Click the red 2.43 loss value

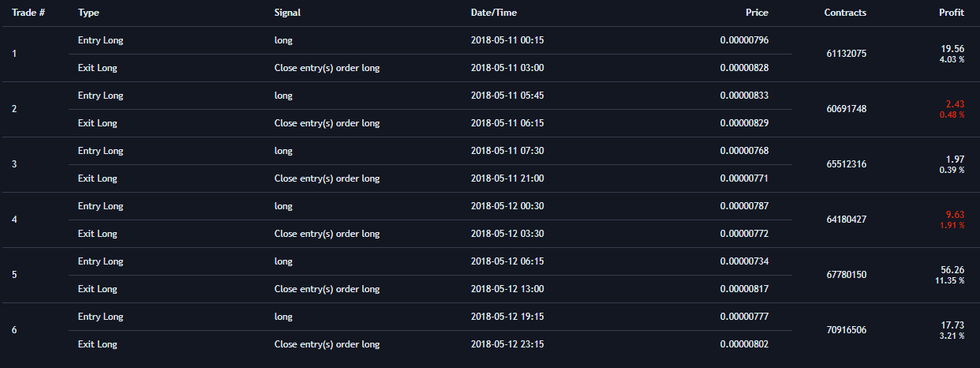[x=955, y=103]
